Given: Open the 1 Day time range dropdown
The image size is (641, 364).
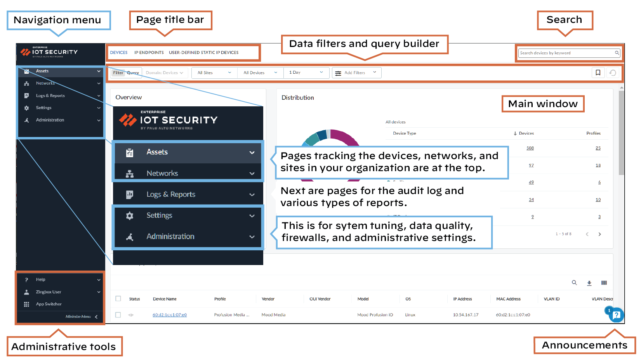Looking at the screenshot, I should [x=306, y=73].
